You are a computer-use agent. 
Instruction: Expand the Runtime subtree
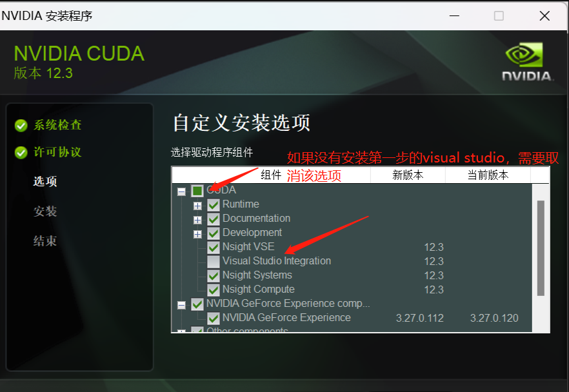point(197,206)
